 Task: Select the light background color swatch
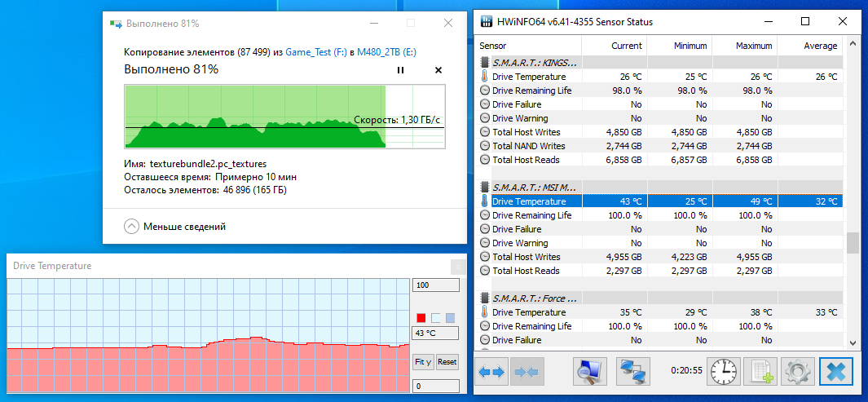(436, 318)
